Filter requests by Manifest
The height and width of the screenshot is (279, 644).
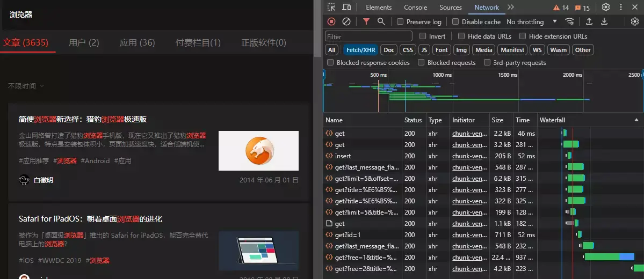(x=512, y=50)
